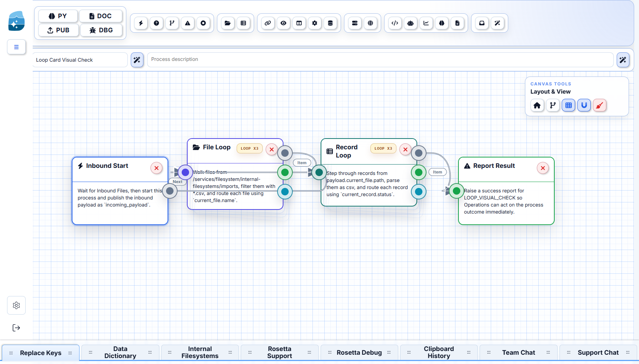Remove the File Loop card with its X
Screen dimensions: 639x364
pos(272,149)
